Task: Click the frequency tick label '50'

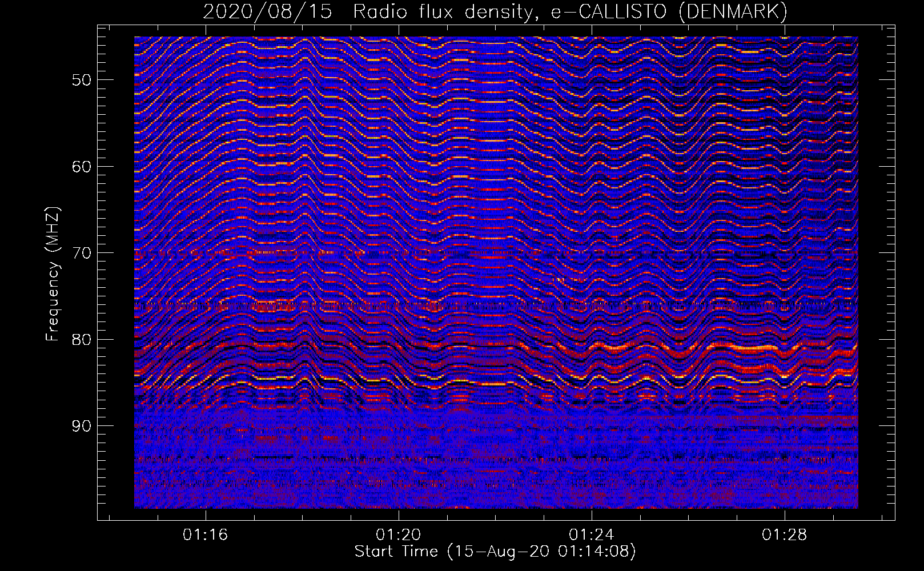Action: click(82, 79)
